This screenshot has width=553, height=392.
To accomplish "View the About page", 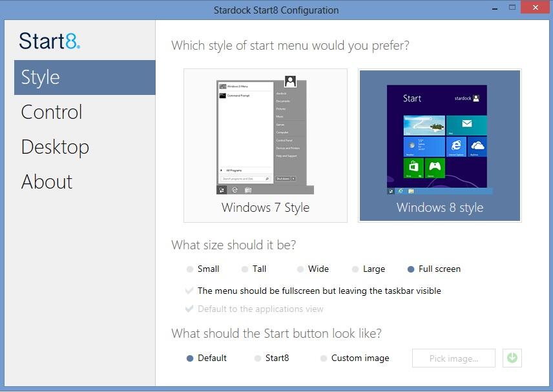I will (x=47, y=181).
